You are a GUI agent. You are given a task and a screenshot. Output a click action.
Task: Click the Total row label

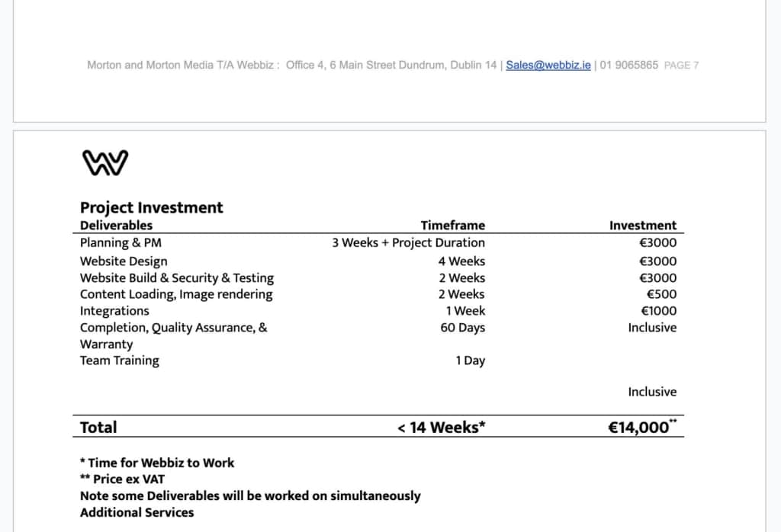pos(98,428)
